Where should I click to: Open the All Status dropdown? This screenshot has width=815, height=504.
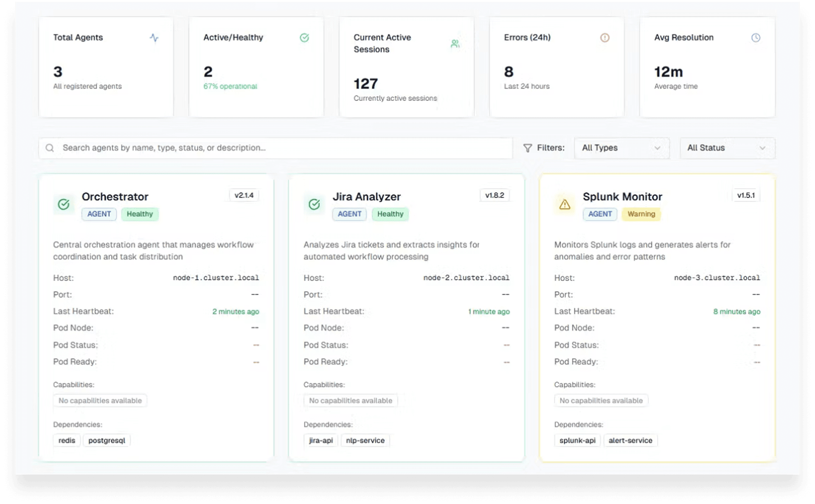[727, 148]
